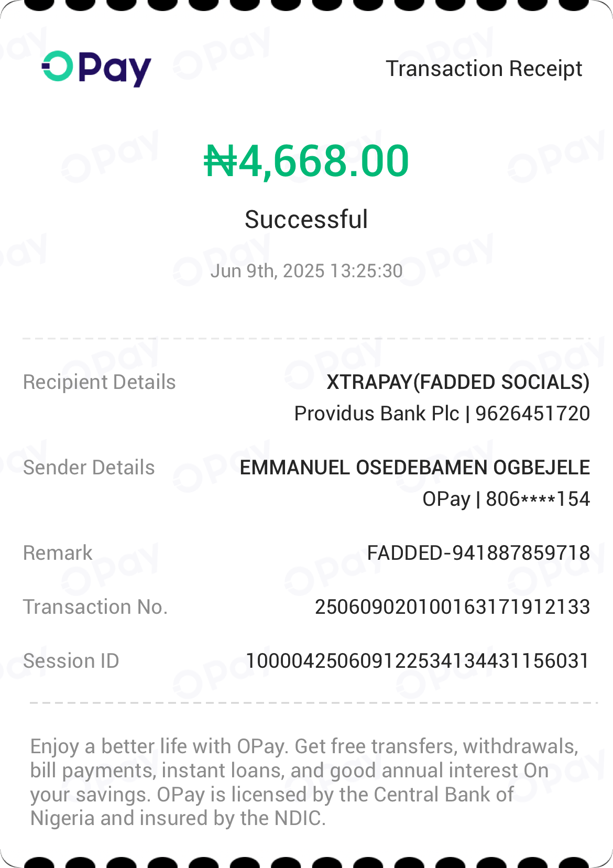
Task: Click the 4,668.00 amount figure
Action: click(x=324, y=161)
